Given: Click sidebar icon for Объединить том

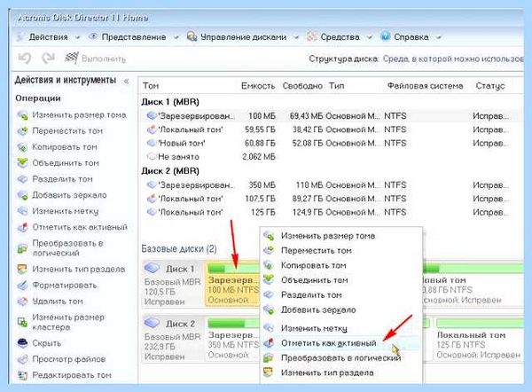Looking at the screenshot, I should [22, 163].
